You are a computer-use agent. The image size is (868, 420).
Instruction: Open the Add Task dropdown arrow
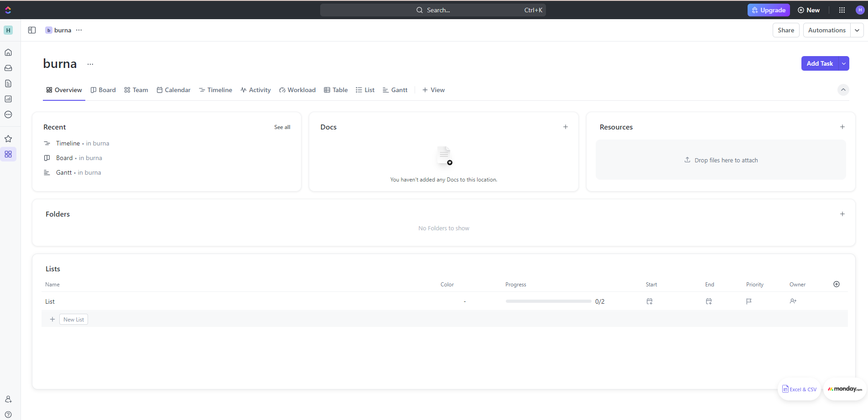point(844,63)
